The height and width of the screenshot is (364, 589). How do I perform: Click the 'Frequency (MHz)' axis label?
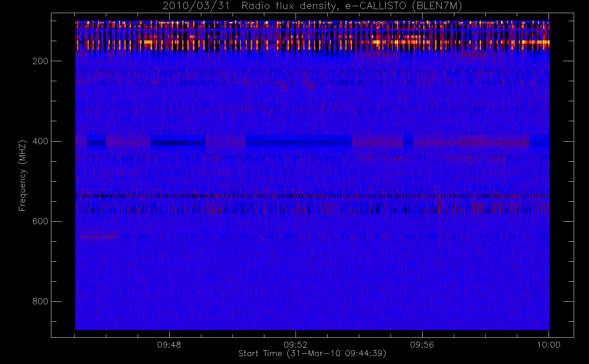pyautogui.click(x=23, y=175)
